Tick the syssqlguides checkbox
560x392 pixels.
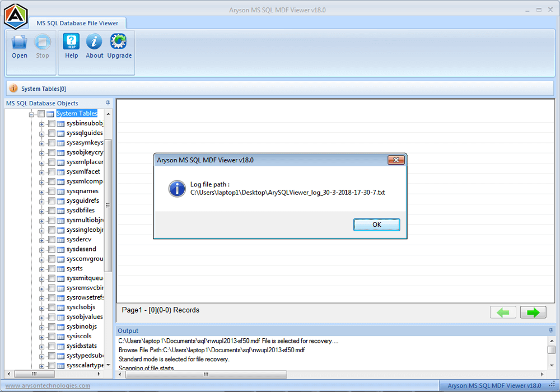52,133
